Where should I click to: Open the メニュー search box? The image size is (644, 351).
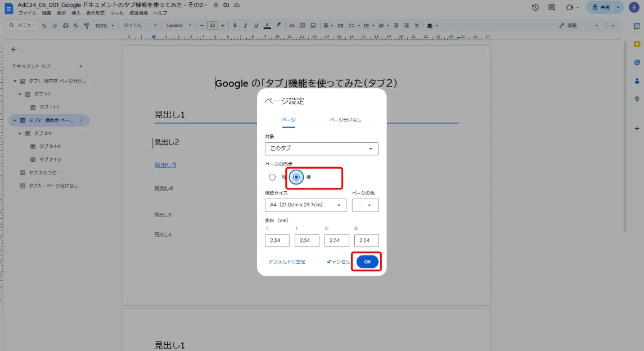(22, 25)
